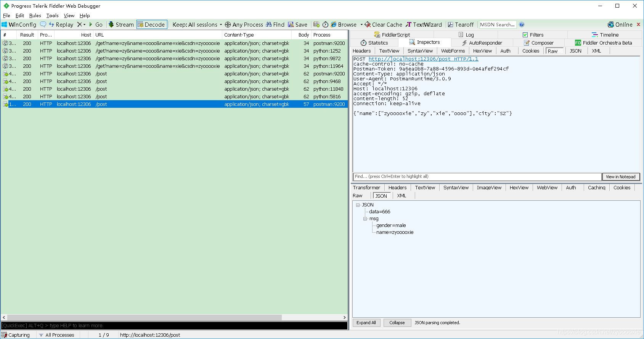This screenshot has height=339, width=644.
Task: Open the TextWizard tool
Action: [x=424, y=24]
